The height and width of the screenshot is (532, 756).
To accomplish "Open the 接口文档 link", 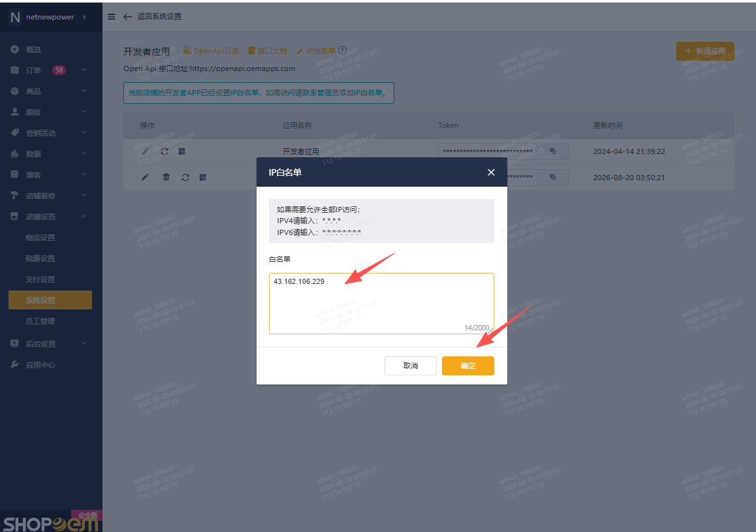I will point(268,51).
